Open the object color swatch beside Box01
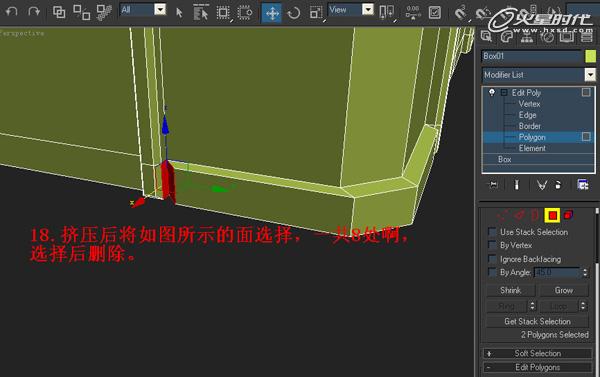This screenshot has width=600, height=377. [x=590, y=56]
